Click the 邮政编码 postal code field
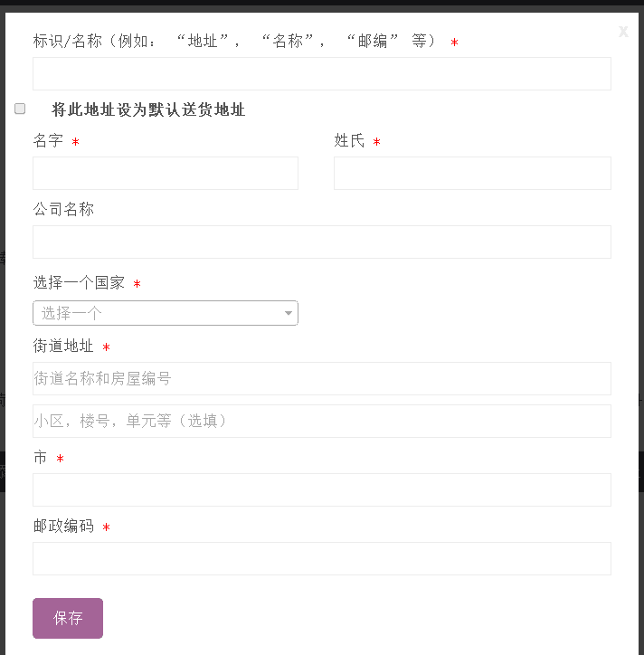 pos(322,558)
